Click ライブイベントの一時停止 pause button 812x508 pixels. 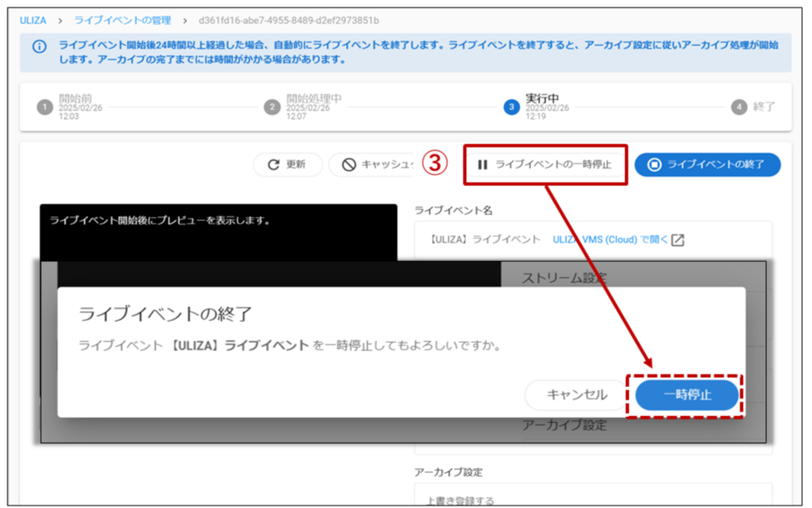[544, 165]
